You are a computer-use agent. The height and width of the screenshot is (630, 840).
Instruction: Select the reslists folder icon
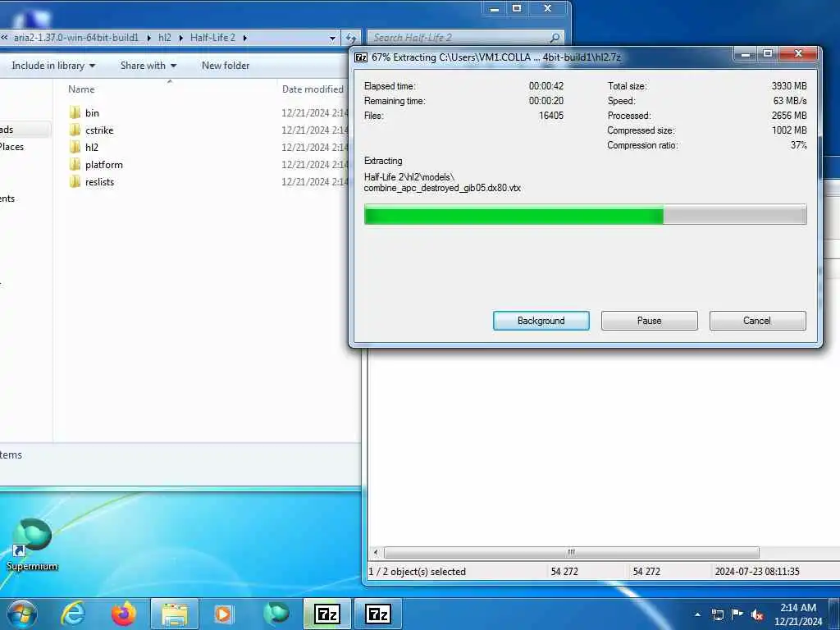75,181
